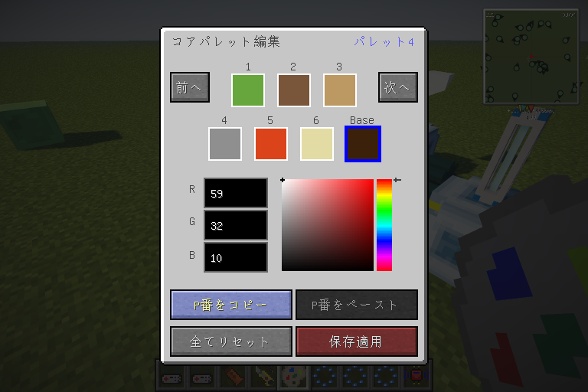Screen dimensions: 588x392
Task: Select the orange tag item in hotbar
Action: 234,377
